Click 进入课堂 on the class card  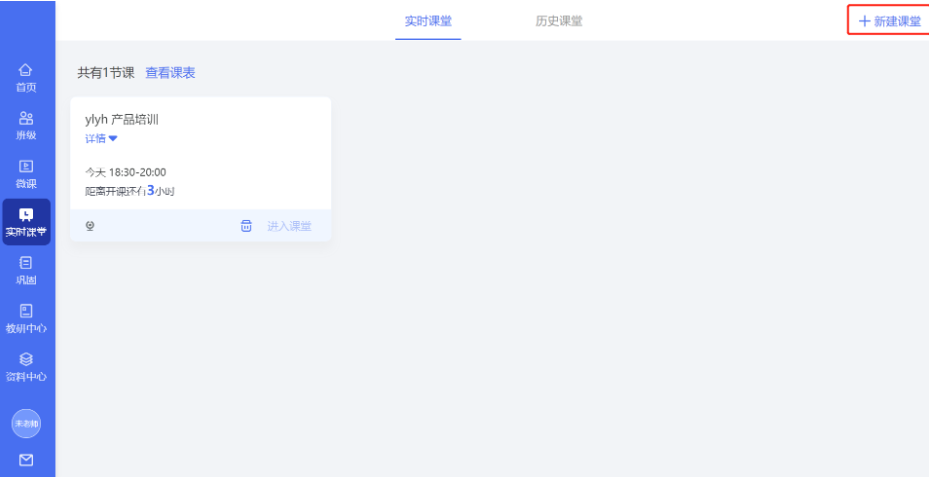coord(289,226)
